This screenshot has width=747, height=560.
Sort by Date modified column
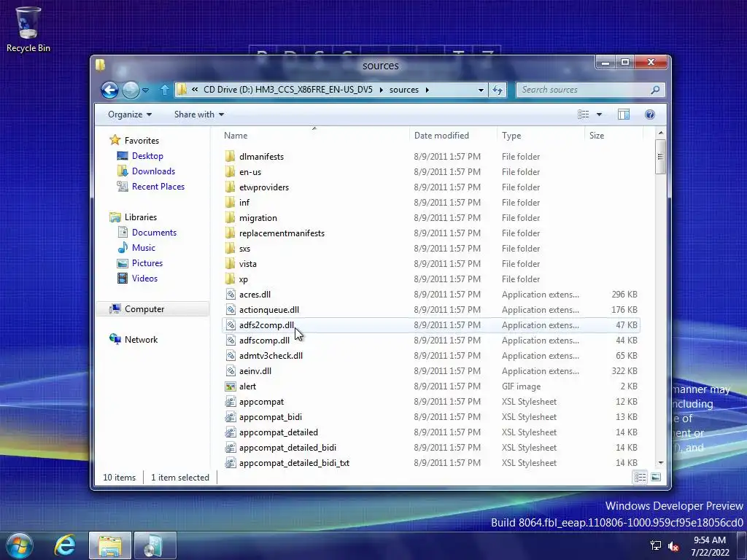[x=452, y=135]
